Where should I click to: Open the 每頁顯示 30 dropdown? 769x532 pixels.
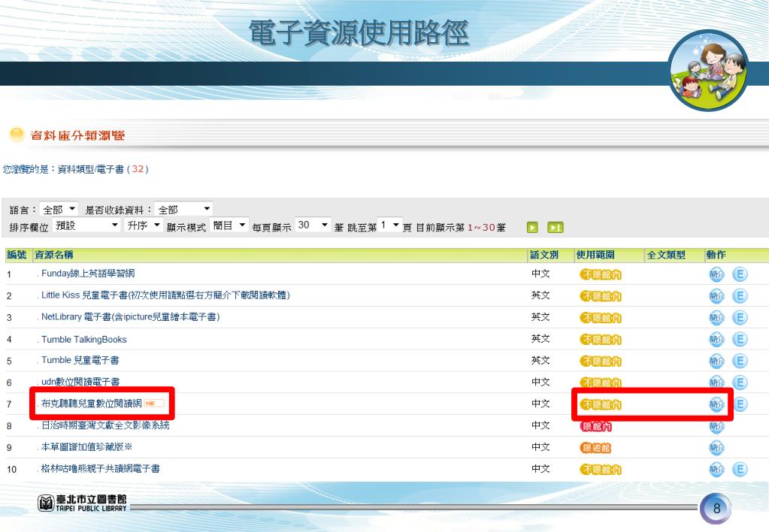(313, 225)
